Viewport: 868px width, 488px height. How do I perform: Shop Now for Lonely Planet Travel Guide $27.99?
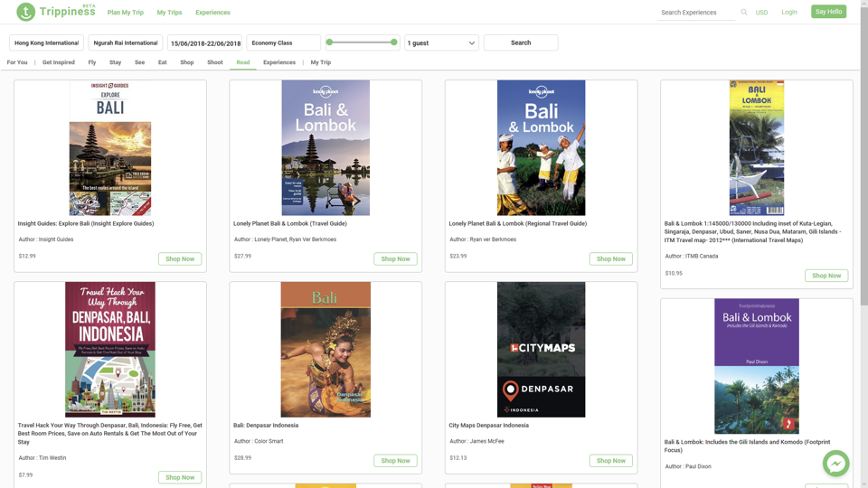[x=395, y=259]
